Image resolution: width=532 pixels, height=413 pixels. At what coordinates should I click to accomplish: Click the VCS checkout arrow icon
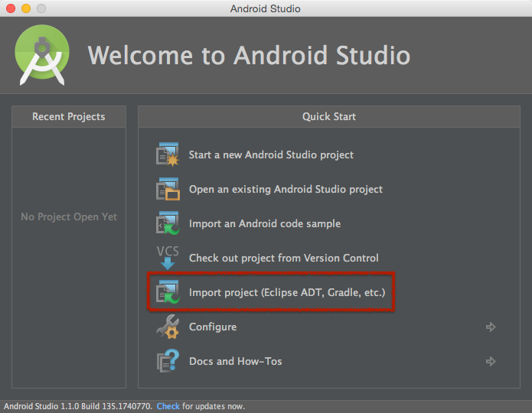click(x=168, y=258)
